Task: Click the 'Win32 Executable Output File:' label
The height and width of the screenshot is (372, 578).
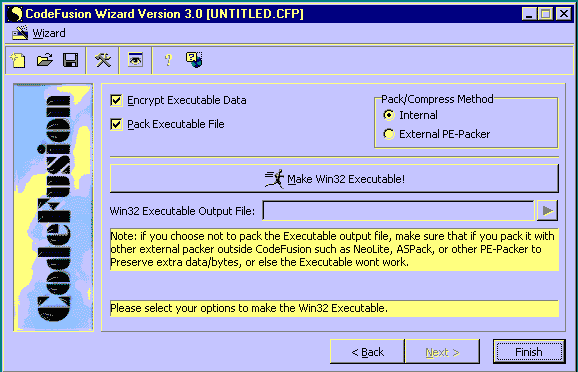Action: [x=182, y=211]
